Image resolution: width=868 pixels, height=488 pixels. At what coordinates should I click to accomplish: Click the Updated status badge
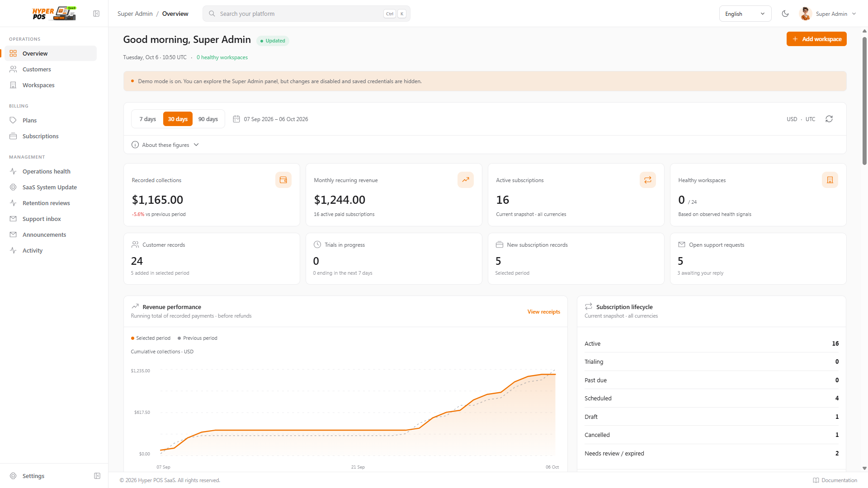click(x=273, y=41)
